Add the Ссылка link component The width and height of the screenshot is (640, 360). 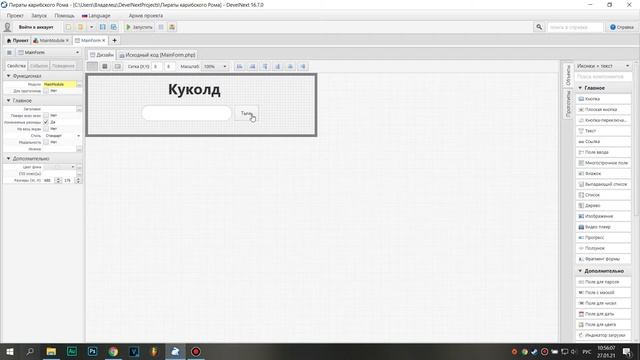click(603, 142)
